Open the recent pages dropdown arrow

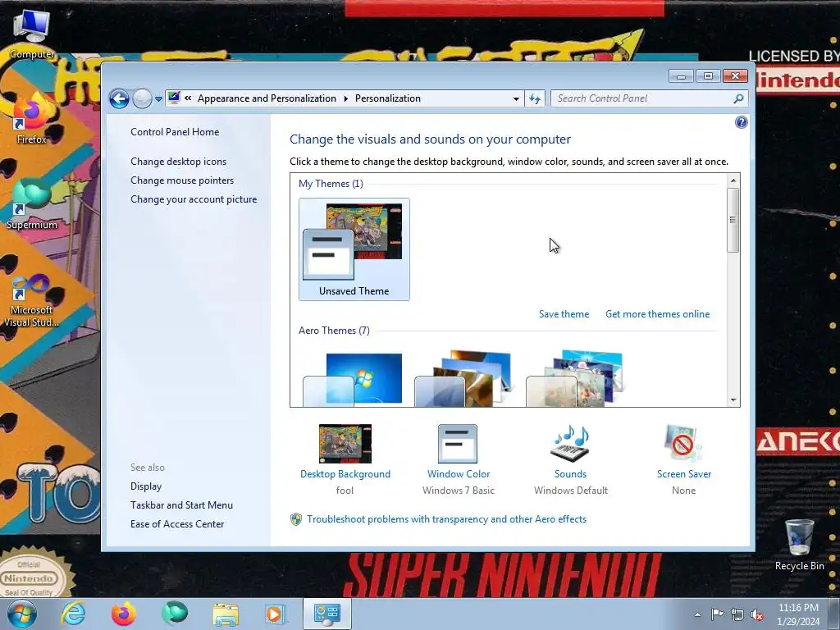(x=158, y=99)
